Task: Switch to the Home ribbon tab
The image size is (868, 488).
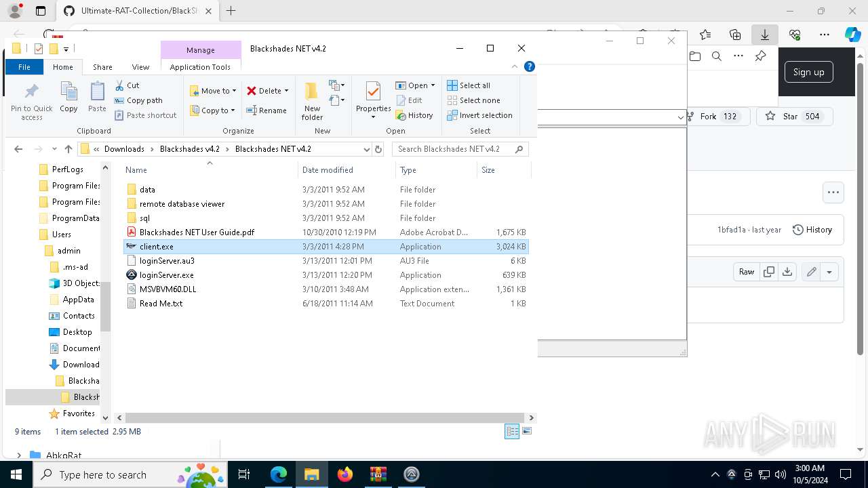Action: [63, 67]
